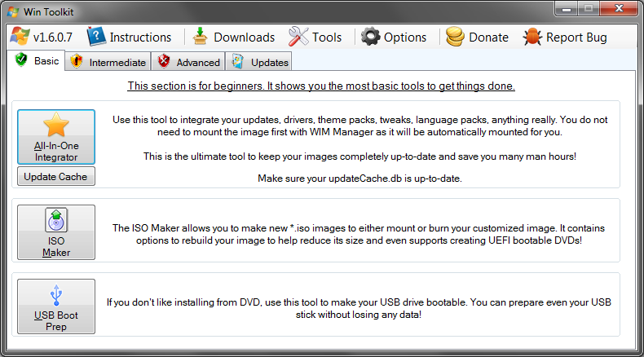Click the v1.6.0.7 version label

pyautogui.click(x=52, y=37)
